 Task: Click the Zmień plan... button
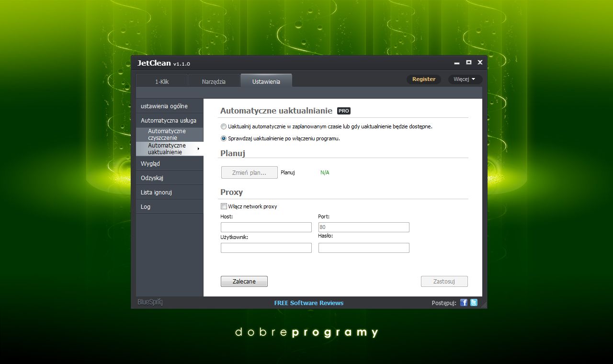249,172
